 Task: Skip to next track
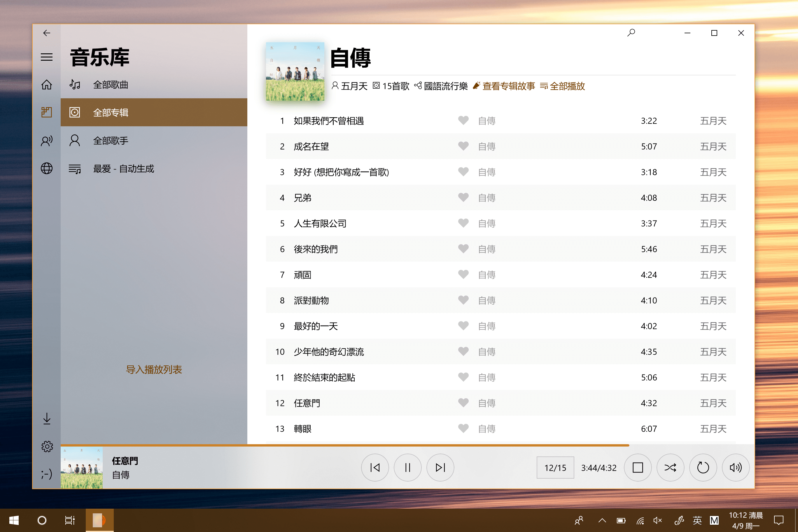[x=440, y=468]
